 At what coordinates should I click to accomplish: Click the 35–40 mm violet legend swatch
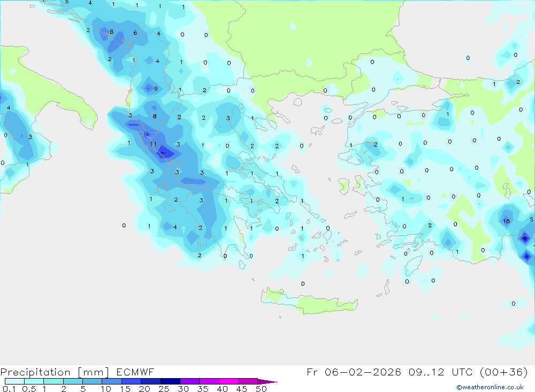(x=209, y=381)
